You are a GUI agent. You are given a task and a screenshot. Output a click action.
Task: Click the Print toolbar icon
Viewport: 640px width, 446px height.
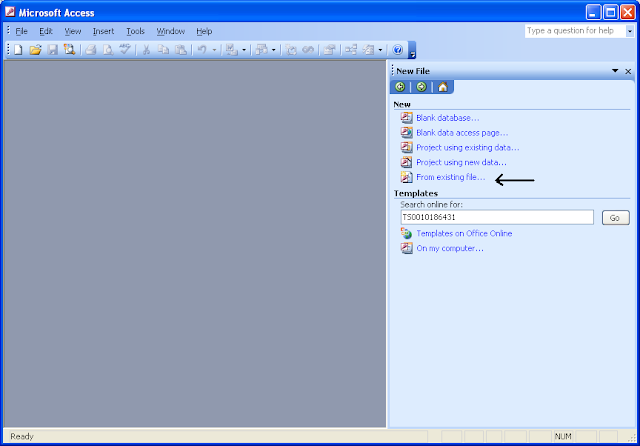(x=91, y=50)
